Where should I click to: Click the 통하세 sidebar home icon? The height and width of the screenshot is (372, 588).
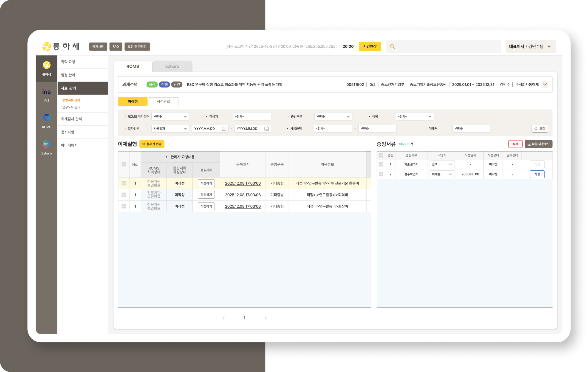pos(46,65)
